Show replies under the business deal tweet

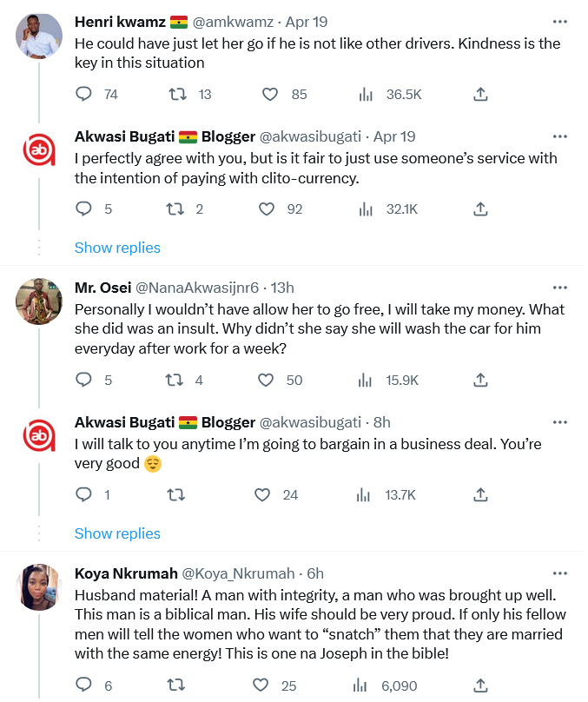tap(117, 533)
